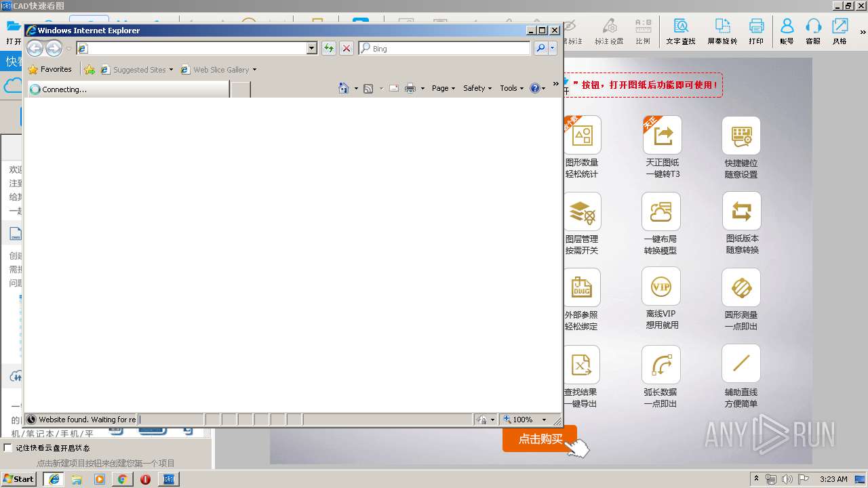Viewport: 868px width, 488px height.
Task: Select 辅助直线 方便简单 feature icon
Action: click(741, 363)
